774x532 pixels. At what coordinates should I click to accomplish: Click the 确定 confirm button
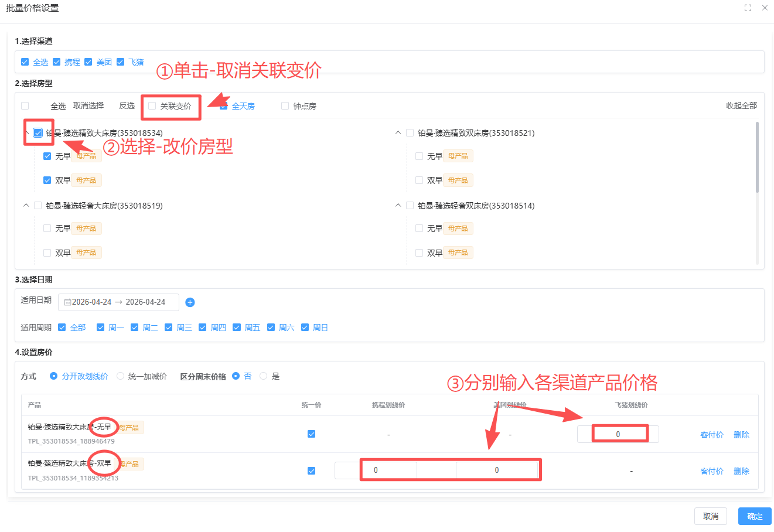point(754,516)
